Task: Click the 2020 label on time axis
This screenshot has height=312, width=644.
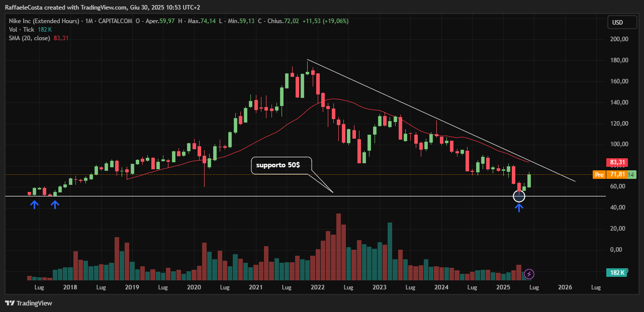Action: 194,287
